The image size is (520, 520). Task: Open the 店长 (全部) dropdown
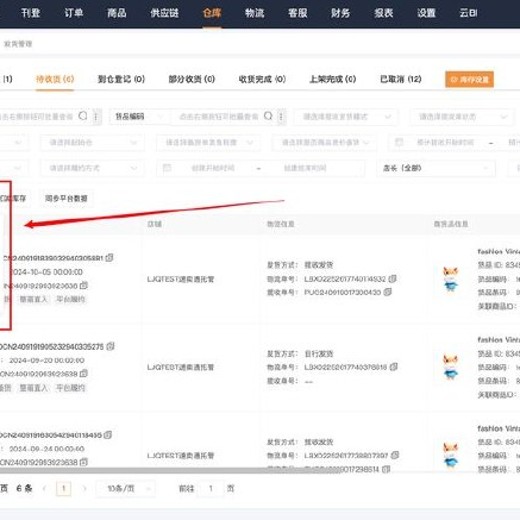click(x=436, y=168)
